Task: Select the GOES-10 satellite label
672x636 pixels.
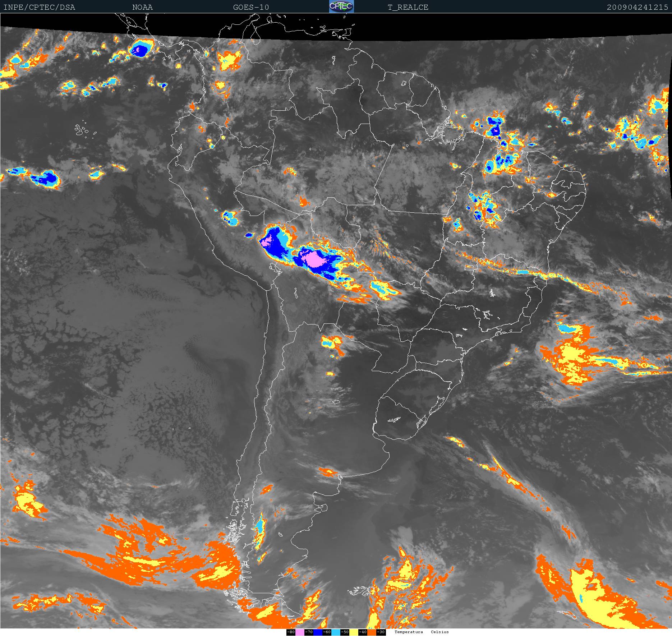Action: coord(251,7)
